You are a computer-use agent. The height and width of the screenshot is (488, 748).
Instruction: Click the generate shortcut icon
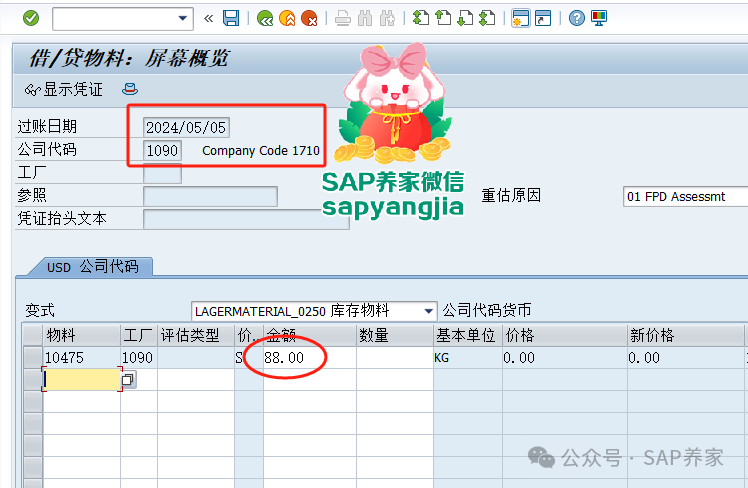543,19
